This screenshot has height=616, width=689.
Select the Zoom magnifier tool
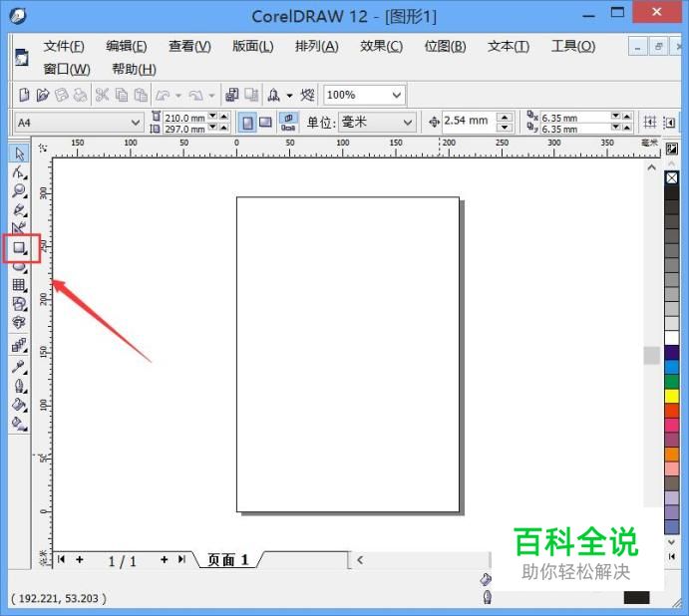pyautogui.click(x=19, y=190)
